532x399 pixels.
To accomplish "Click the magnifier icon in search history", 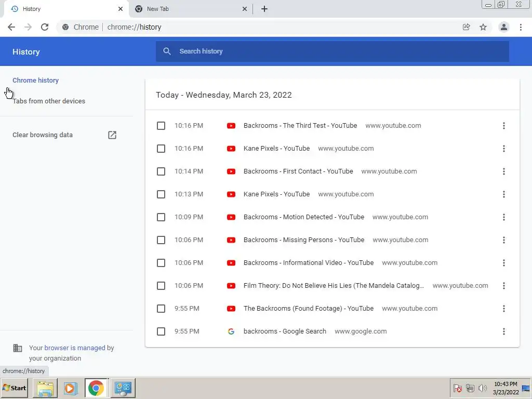I will 167,51.
